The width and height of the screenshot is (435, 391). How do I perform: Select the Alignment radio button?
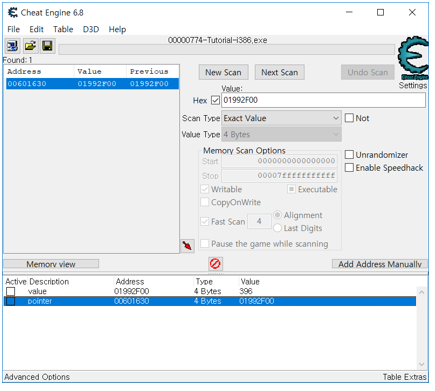[277, 215]
